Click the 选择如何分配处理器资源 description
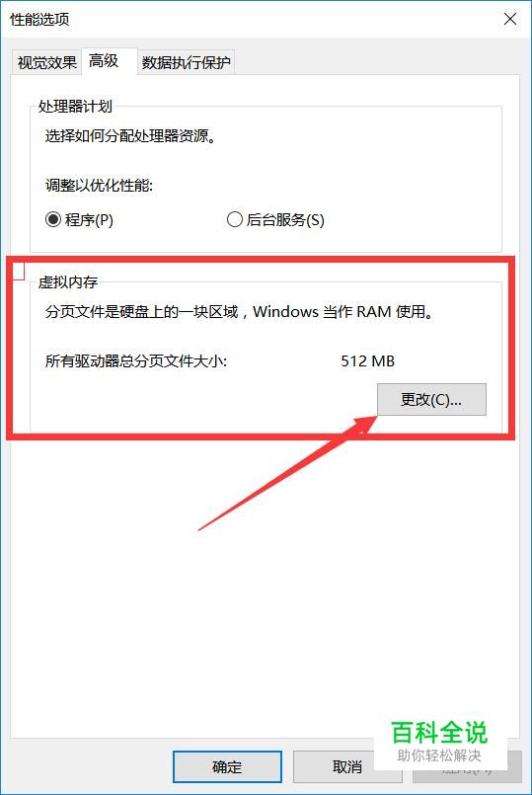The image size is (532, 795). coord(130,136)
